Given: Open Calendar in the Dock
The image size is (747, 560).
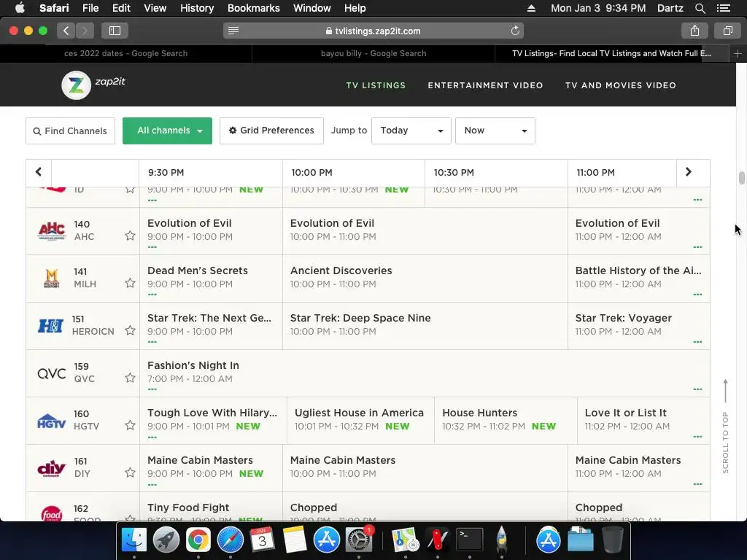Looking at the screenshot, I should coord(263,540).
